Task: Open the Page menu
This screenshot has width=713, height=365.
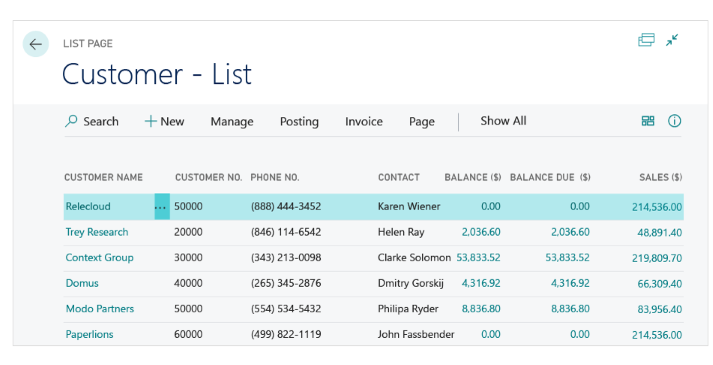Action: (422, 122)
